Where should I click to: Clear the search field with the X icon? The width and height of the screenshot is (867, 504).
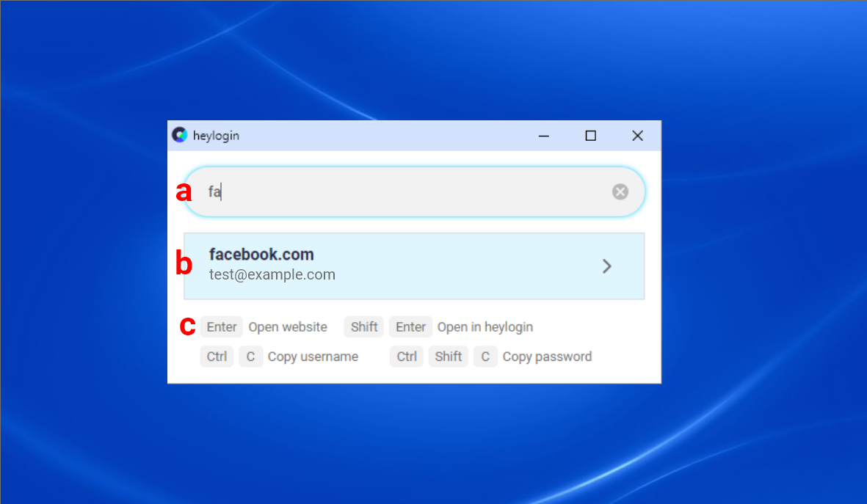click(x=620, y=191)
